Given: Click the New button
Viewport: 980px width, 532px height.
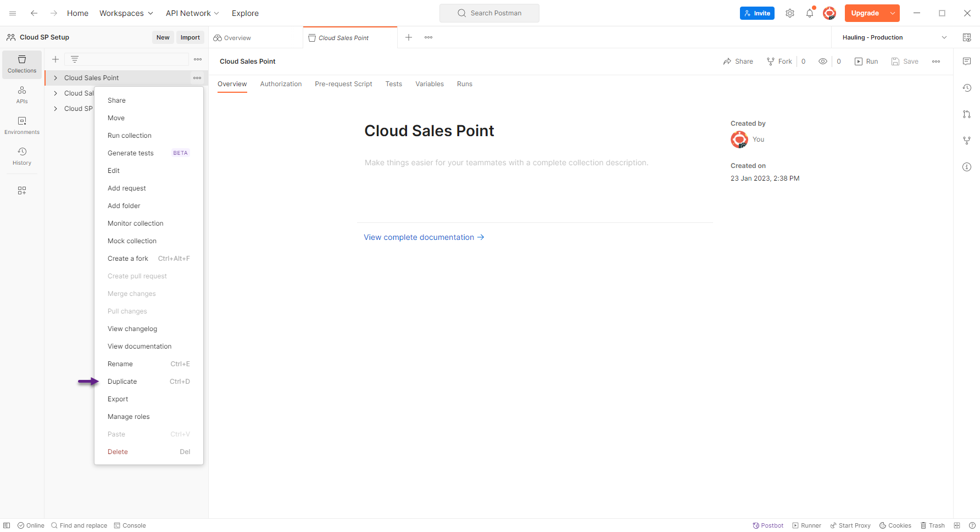Looking at the screenshot, I should (163, 37).
